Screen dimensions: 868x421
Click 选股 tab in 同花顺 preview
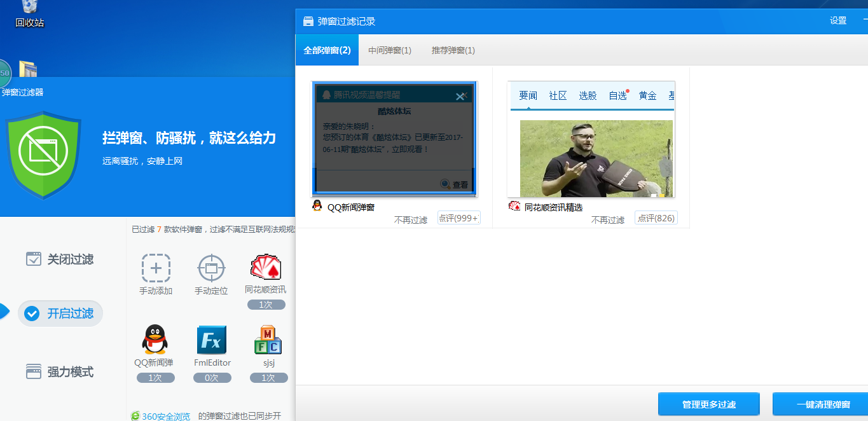pyautogui.click(x=588, y=95)
